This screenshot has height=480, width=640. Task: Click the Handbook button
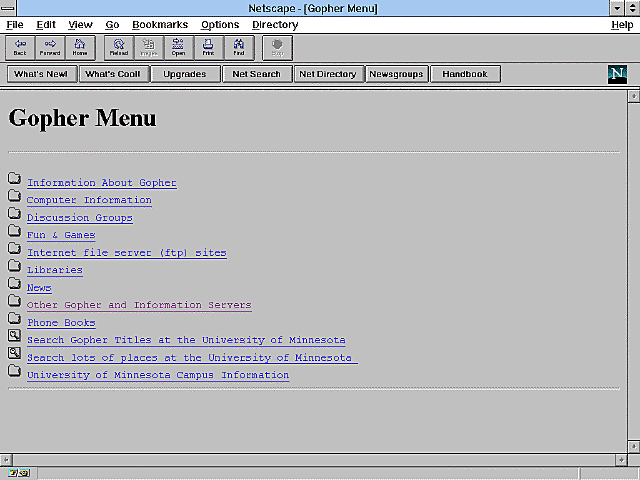click(x=466, y=74)
